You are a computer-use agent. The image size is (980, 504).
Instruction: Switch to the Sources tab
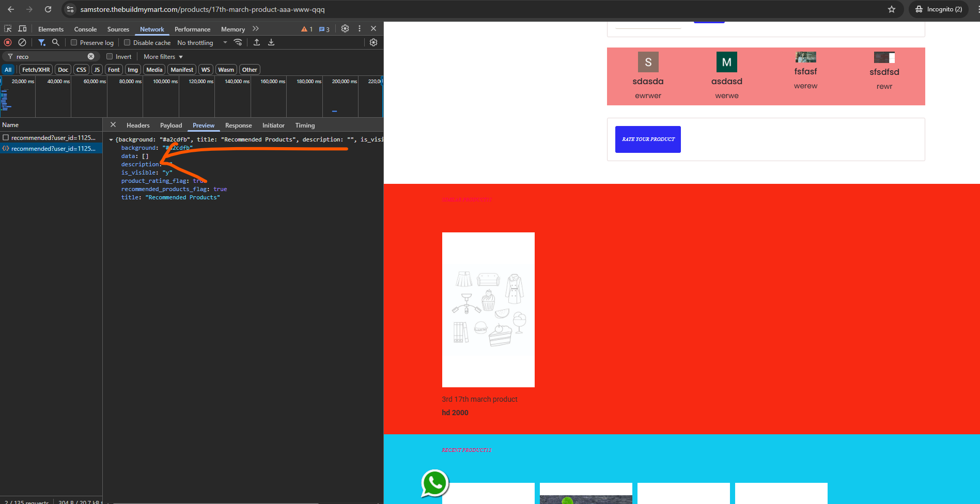pos(118,29)
